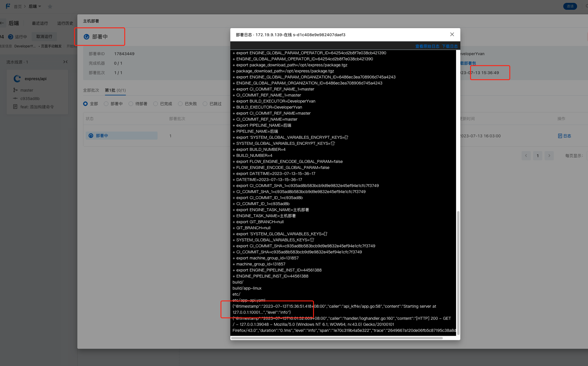Viewport: 588px width, 366px height.
Task: Click the star favorite icon
Action: pyautogui.click(x=50, y=6)
